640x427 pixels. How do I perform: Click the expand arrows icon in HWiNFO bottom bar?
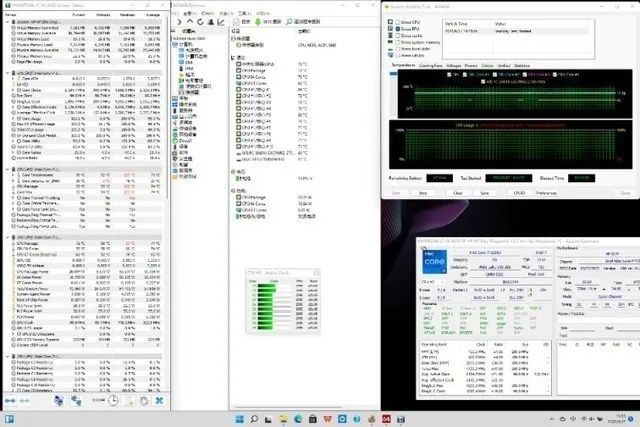(x=10, y=401)
